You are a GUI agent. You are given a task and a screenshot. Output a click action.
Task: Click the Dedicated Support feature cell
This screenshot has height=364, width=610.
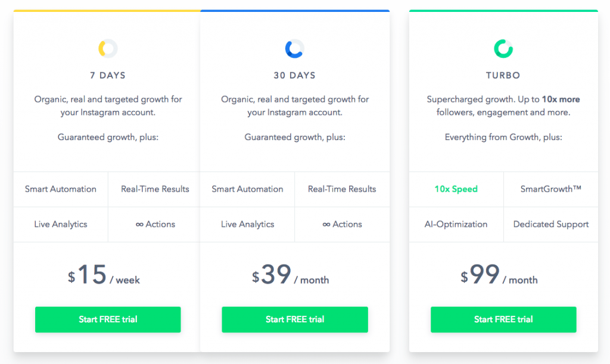point(551,225)
